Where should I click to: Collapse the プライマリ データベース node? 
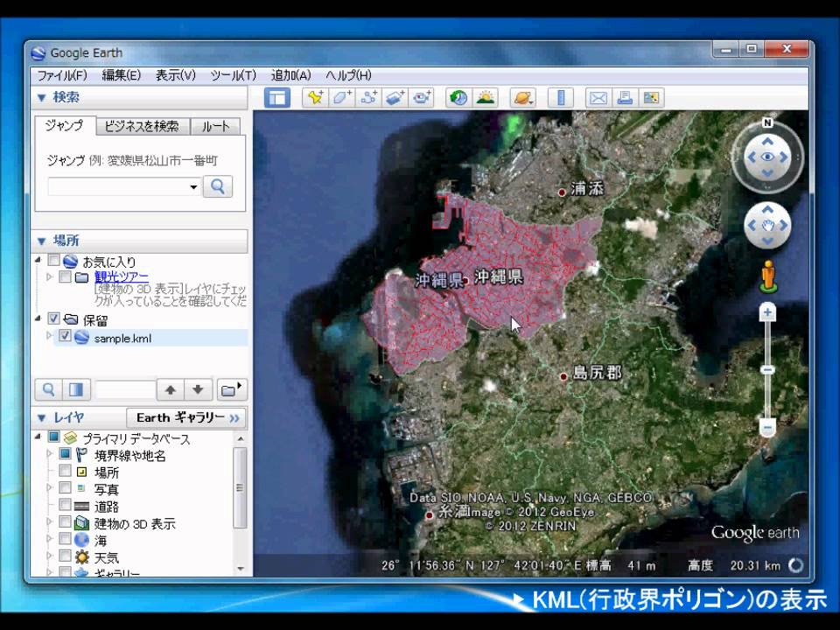pyautogui.click(x=38, y=437)
